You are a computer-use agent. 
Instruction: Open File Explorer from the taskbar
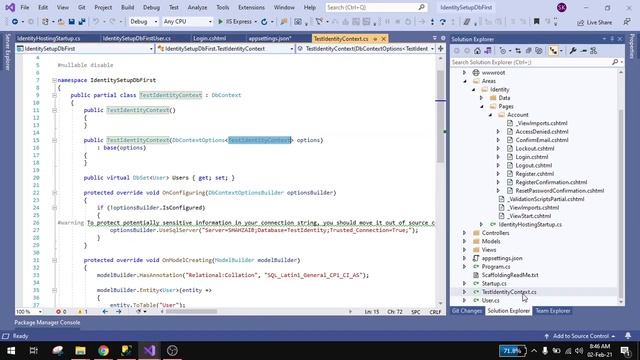80,351
